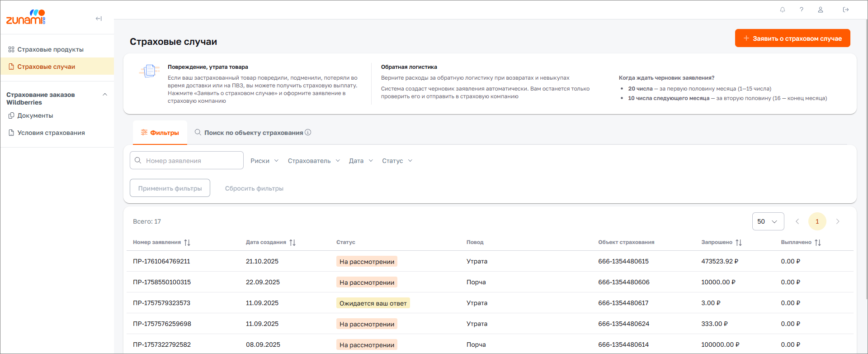Sort by Дата создания column arrows
The image size is (868, 354).
[x=292, y=243]
